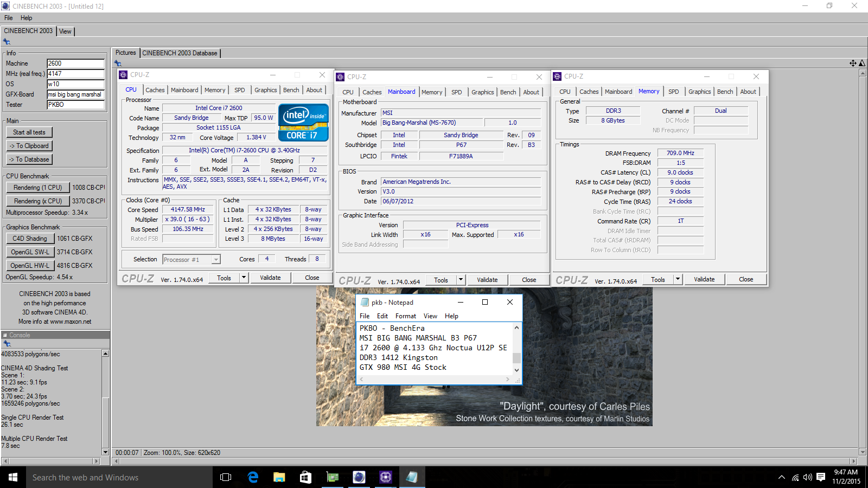Click the Notepad vertical scrollbar down arrow

pos(516,370)
